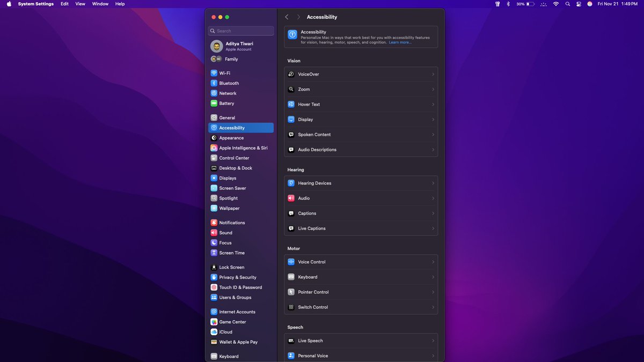The image size is (644, 362).
Task: Go back using the navigation arrow
Action: coord(286,17)
